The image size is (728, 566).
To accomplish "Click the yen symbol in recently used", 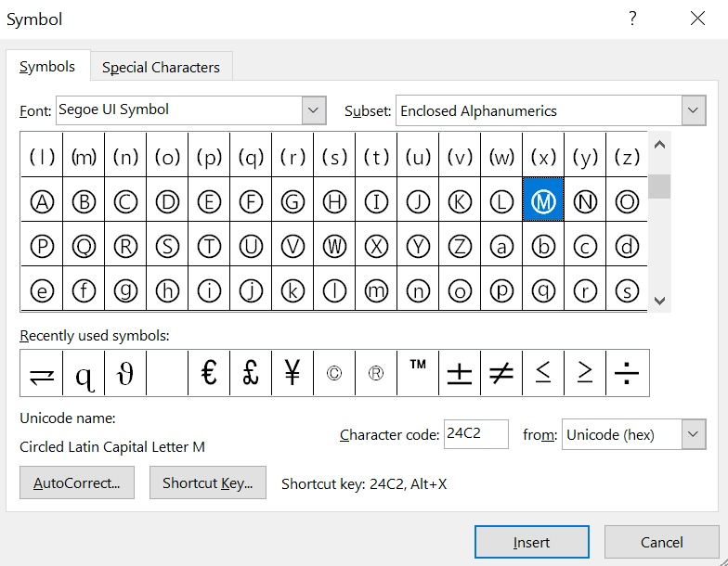I will click(x=292, y=373).
